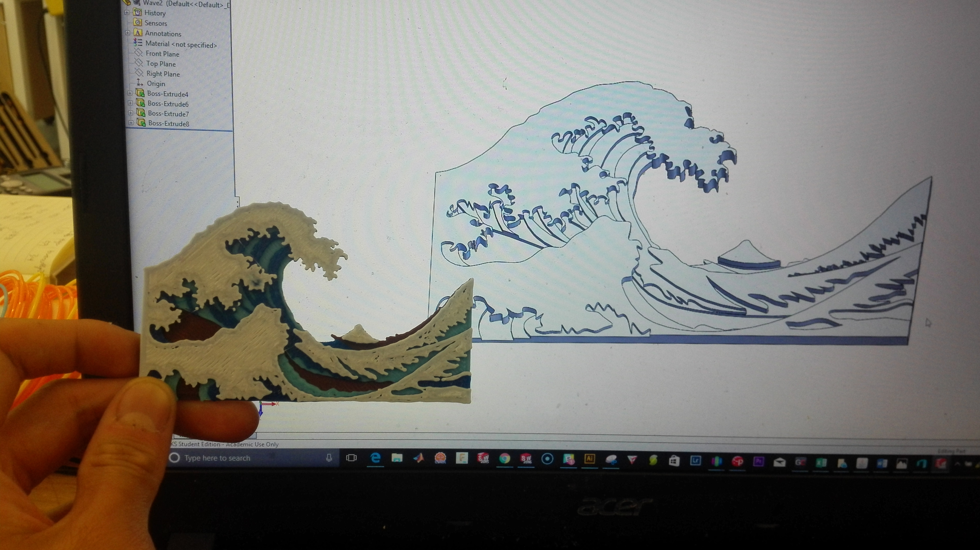Viewport: 980px width, 550px height.
Task: Click the Origin icon
Action: (x=140, y=82)
